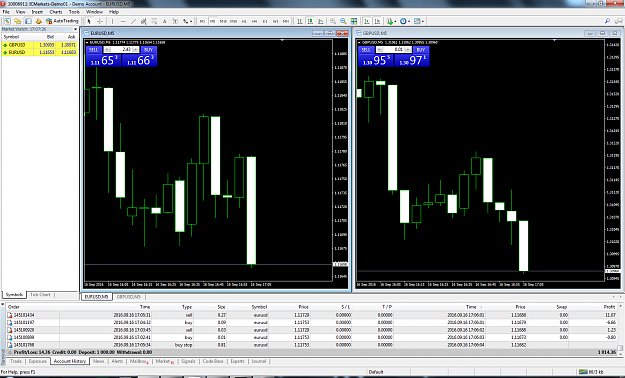The height and width of the screenshot is (378, 625).
Task: Select the Text Label tool
Action: click(x=175, y=21)
